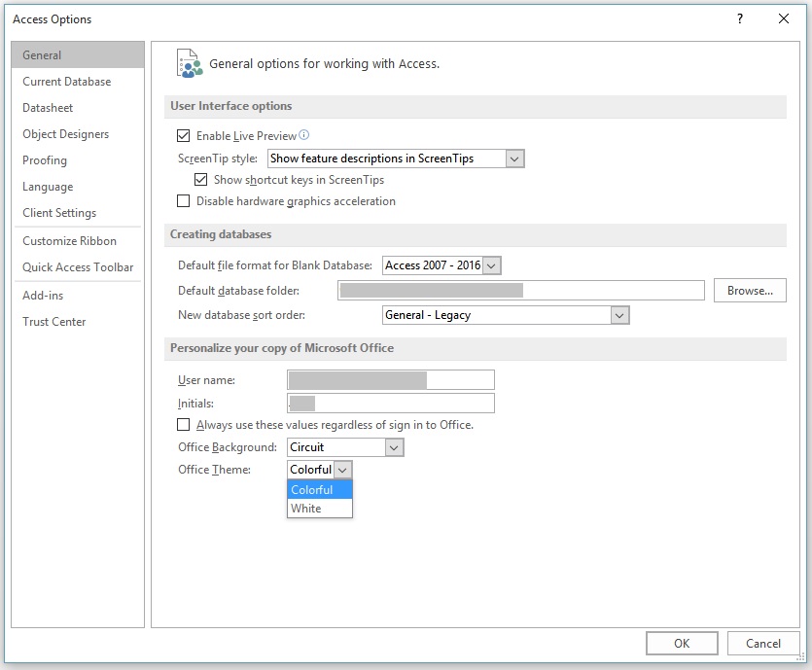Open Quick Access Toolbar settings
This screenshot has width=812, height=670.
click(78, 267)
